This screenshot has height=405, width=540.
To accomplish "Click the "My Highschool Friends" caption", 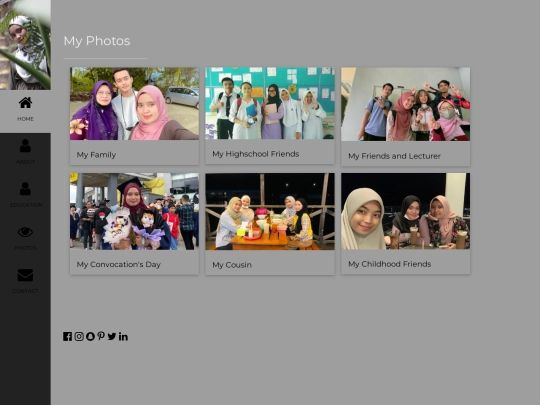I will point(256,154).
